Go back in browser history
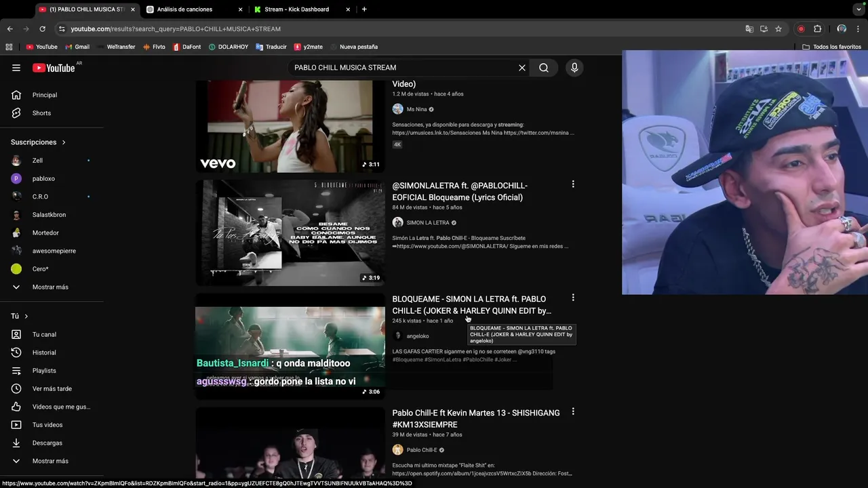Image resolution: width=868 pixels, height=488 pixels. pyautogui.click(x=9, y=29)
